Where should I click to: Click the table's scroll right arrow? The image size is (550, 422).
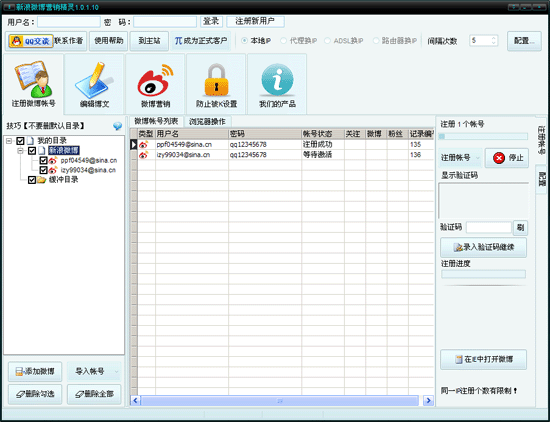[428, 400]
